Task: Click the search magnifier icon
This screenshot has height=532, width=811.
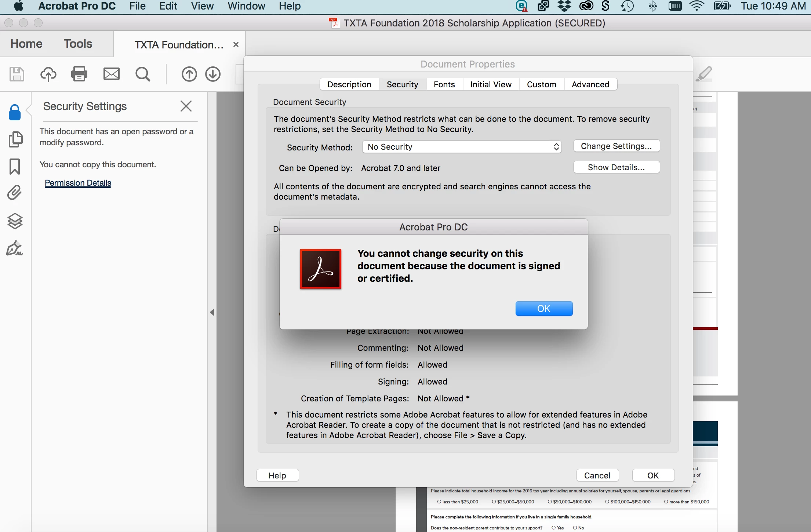Action: coord(142,74)
